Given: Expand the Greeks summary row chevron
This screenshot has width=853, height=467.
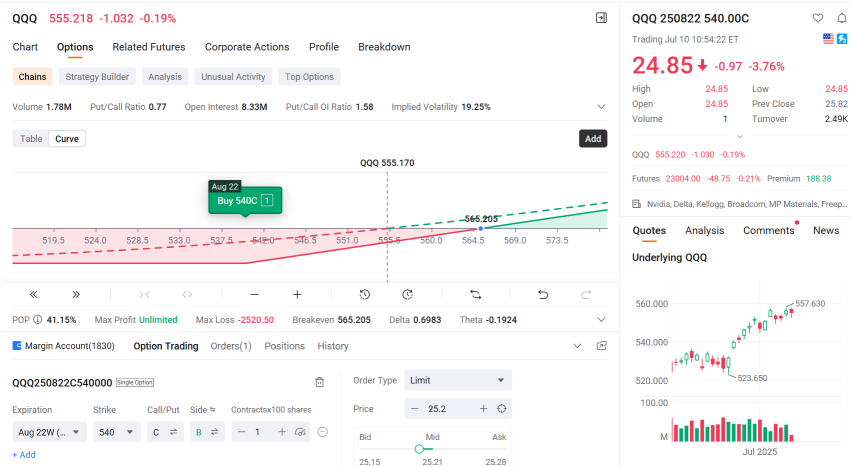Looking at the screenshot, I should 601,319.
